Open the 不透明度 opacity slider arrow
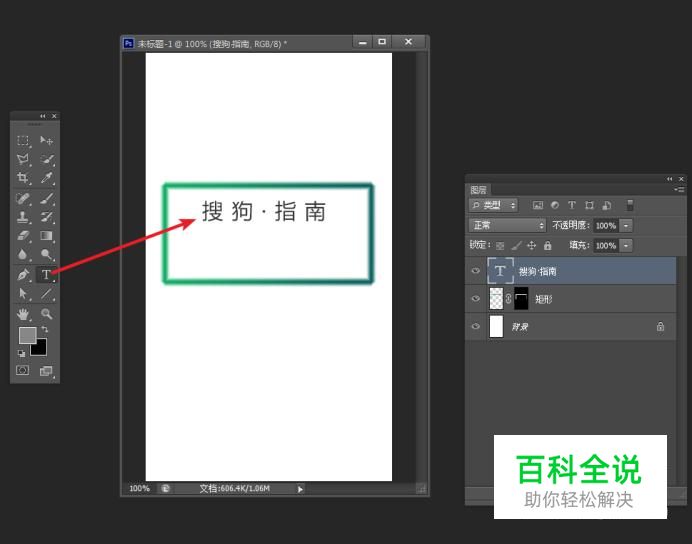The height and width of the screenshot is (544, 692). [x=626, y=225]
